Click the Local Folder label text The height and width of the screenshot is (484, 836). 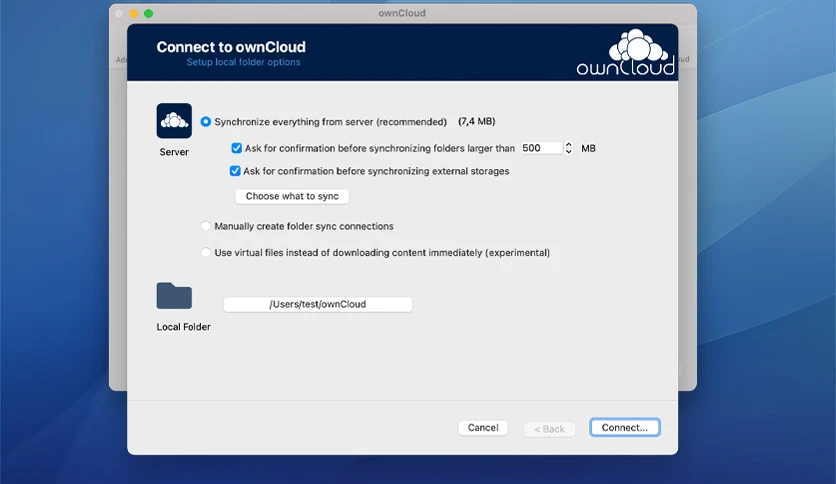pos(183,327)
